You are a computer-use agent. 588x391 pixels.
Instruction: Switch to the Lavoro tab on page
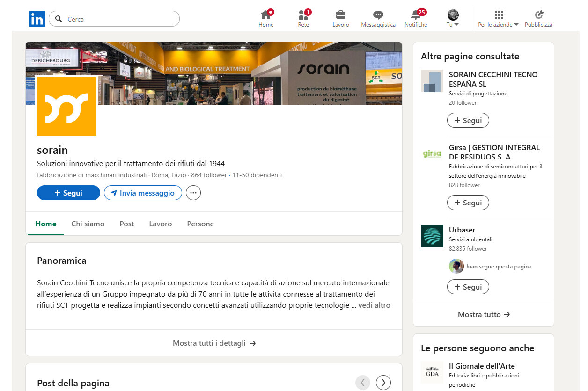[x=161, y=224]
